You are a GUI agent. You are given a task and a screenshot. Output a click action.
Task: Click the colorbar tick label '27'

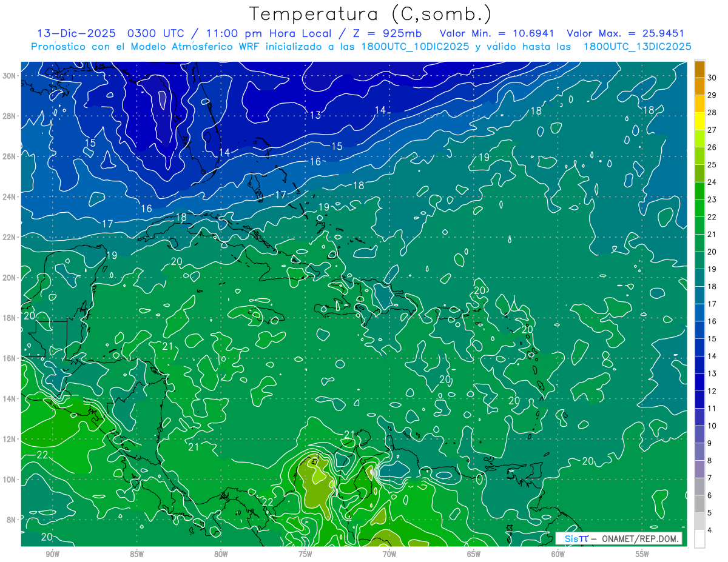[712, 130]
